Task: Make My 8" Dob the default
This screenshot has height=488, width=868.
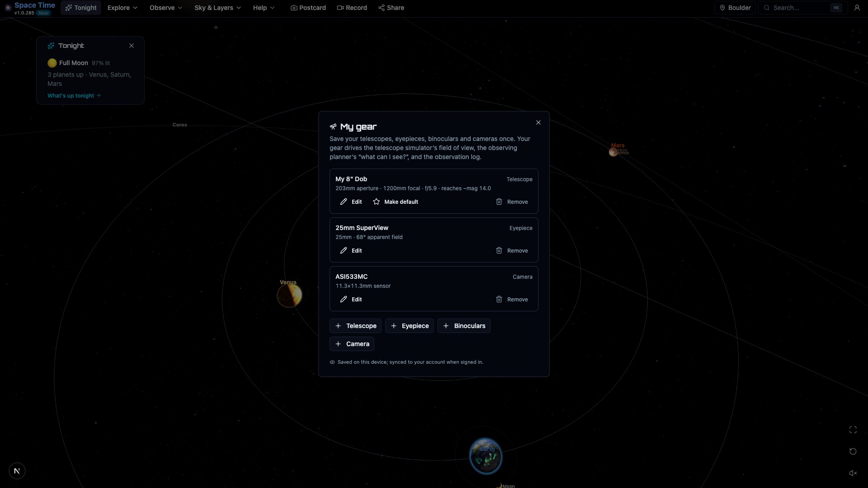Action: point(395,202)
